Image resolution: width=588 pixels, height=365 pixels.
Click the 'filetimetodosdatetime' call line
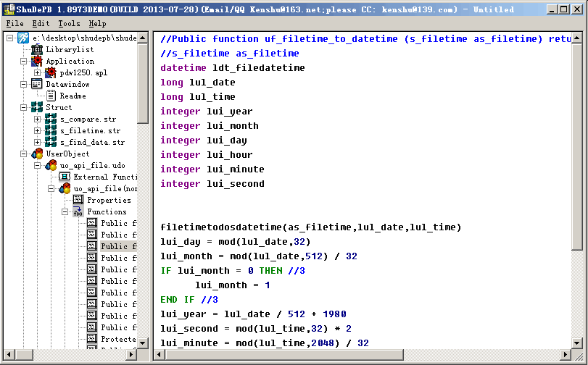click(x=310, y=227)
